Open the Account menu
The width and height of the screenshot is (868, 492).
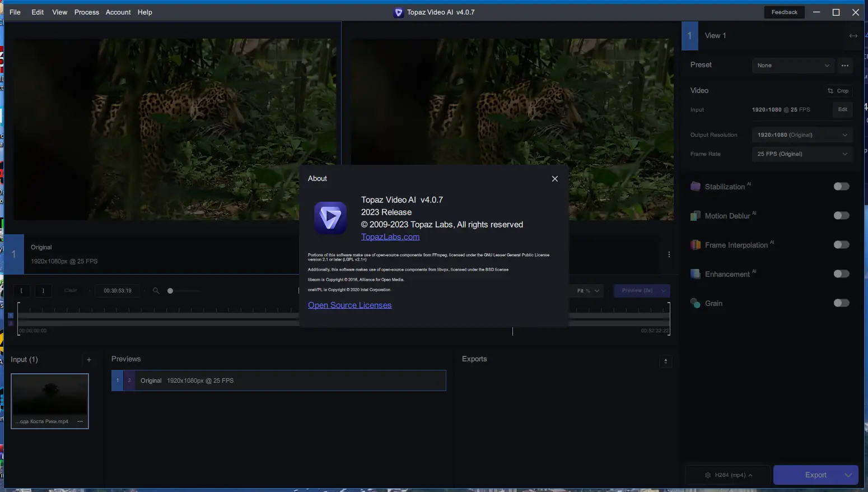click(118, 12)
